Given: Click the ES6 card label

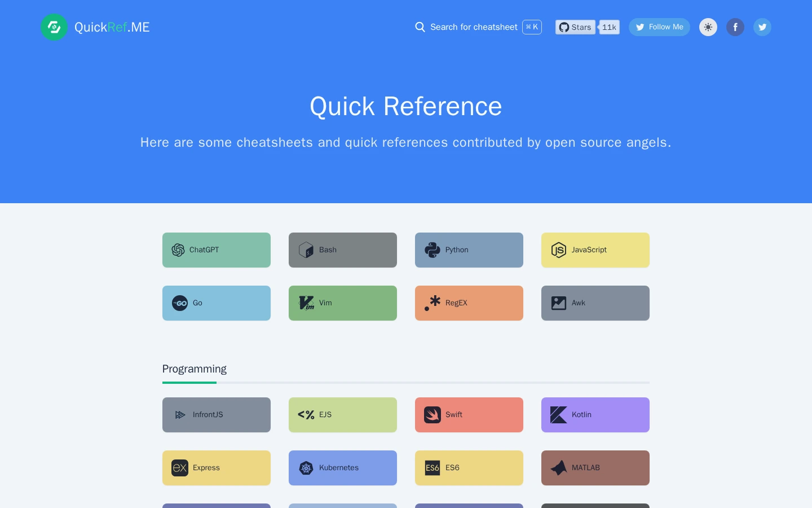Looking at the screenshot, I should point(452,468).
